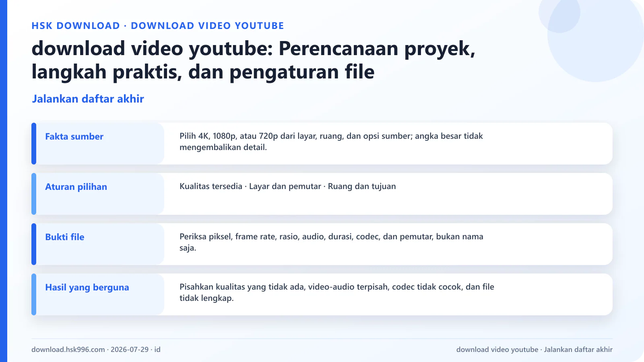The image size is (644, 362).
Task: Click the footer text 'download video youtube · Jalankan daftar akhir'
Action: pos(535,350)
